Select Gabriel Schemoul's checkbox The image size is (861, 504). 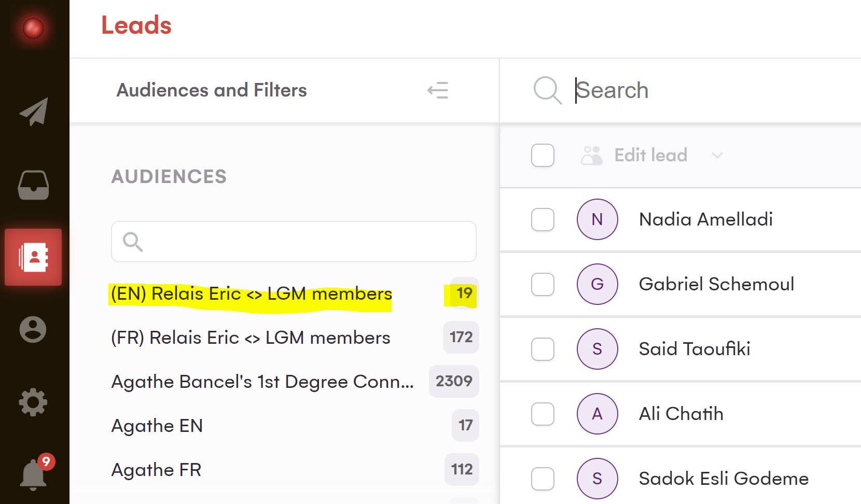tap(543, 284)
